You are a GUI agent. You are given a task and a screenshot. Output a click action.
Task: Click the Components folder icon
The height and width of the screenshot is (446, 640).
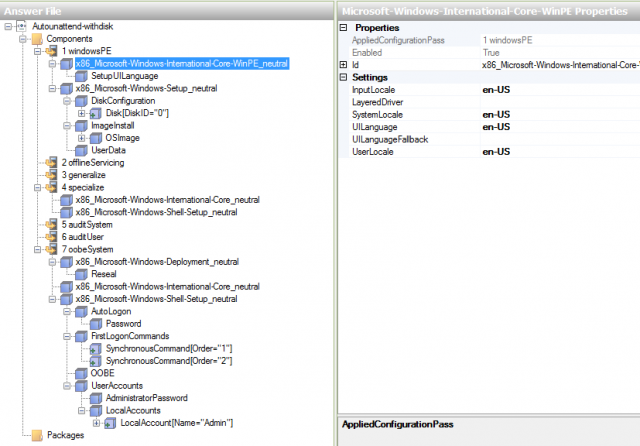[x=37, y=39]
